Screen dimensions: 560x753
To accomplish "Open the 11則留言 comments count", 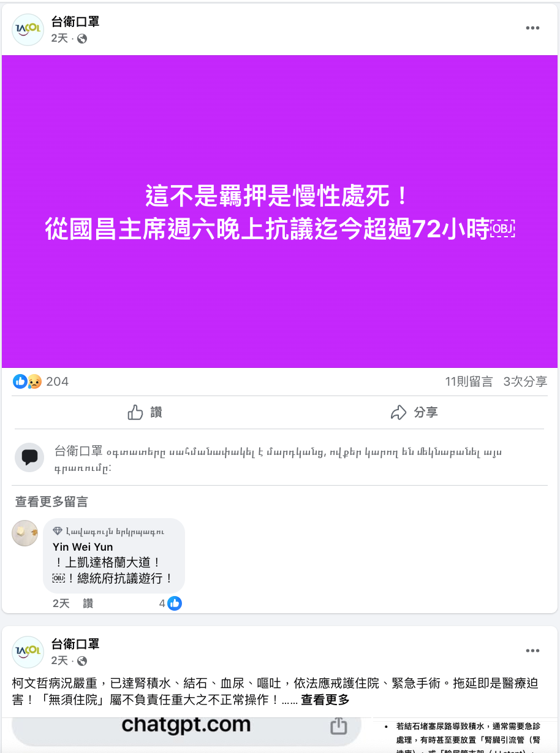I will click(x=469, y=381).
